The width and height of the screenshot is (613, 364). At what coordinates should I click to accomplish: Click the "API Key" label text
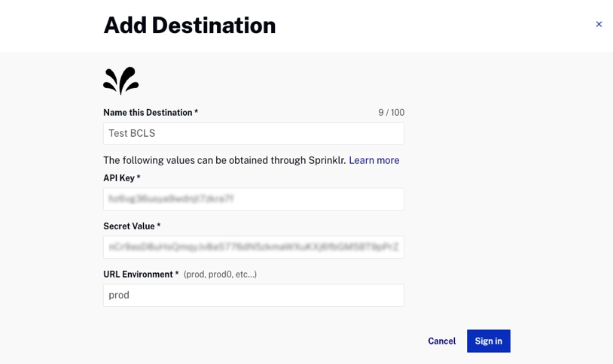point(118,178)
